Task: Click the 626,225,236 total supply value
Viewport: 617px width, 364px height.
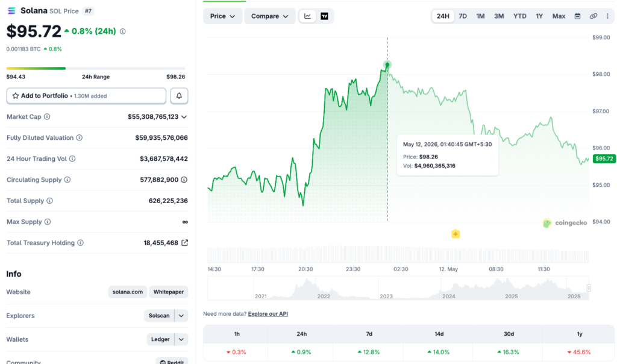Action: pos(168,201)
